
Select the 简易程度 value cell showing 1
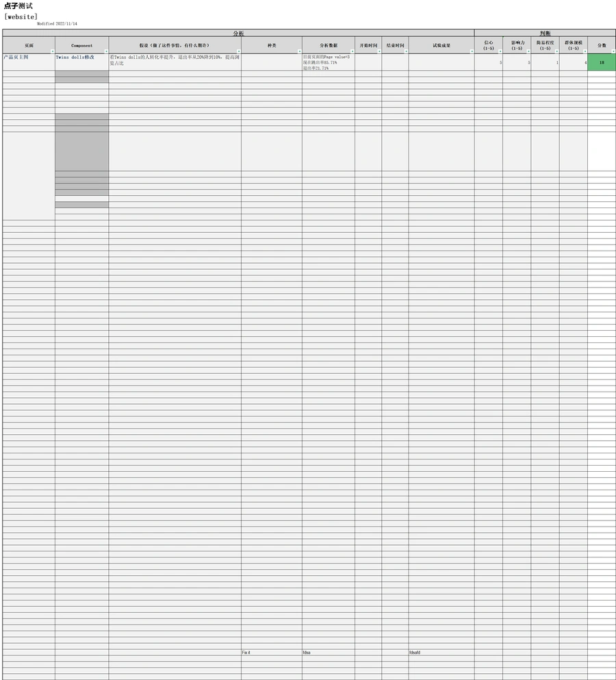546,62
